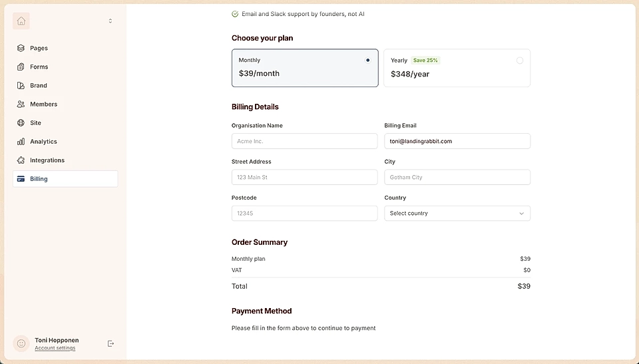
Task: Click the home icon in the sidebar header
Action: click(x=21, y=21)
